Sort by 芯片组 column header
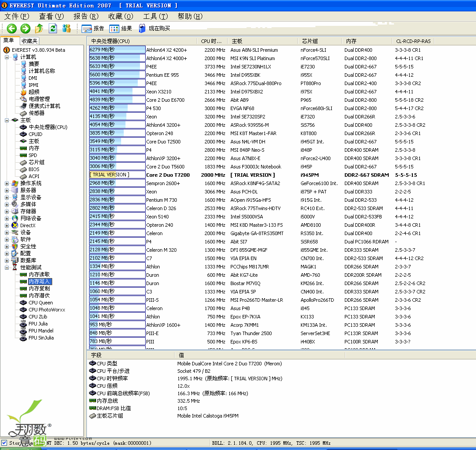The width and height of the screenshot is (476, 450). tap(320, 41)
